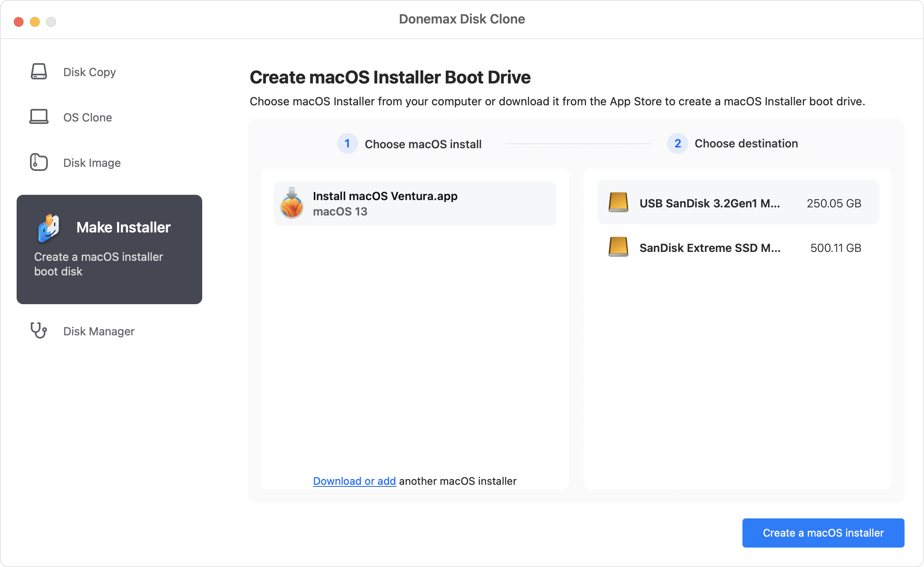Image resolution: width=924 pixels, height=567 pixels.
Task: Open Disk Manager via its stethoscope icon
Action: click(38, 331)
